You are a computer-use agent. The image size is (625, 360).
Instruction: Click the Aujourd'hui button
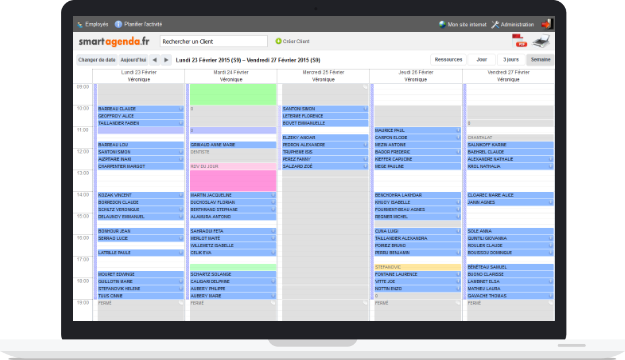pos(133,60)
